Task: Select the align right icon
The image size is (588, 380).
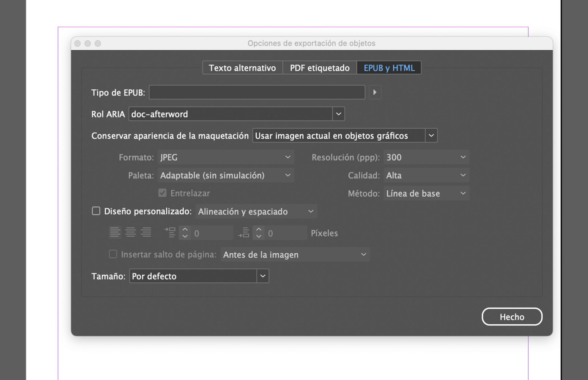Action: (146, 233)
